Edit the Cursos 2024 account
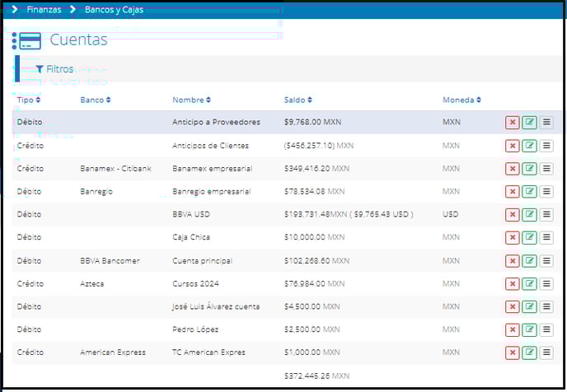This screenshot has height=392, width=567. [529, 284]
